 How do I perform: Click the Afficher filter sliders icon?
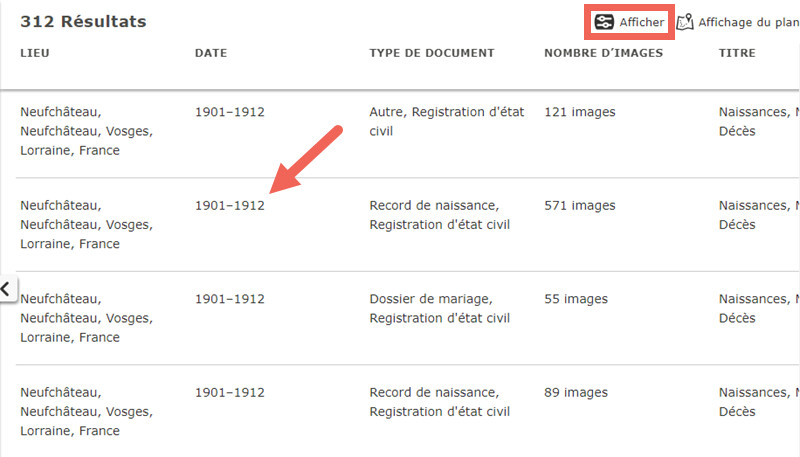point(604,22)
